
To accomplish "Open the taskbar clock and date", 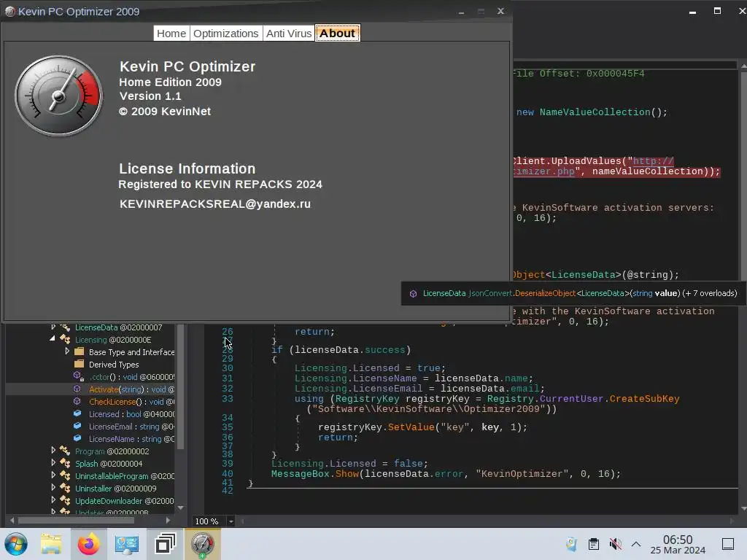I will 678,545.
